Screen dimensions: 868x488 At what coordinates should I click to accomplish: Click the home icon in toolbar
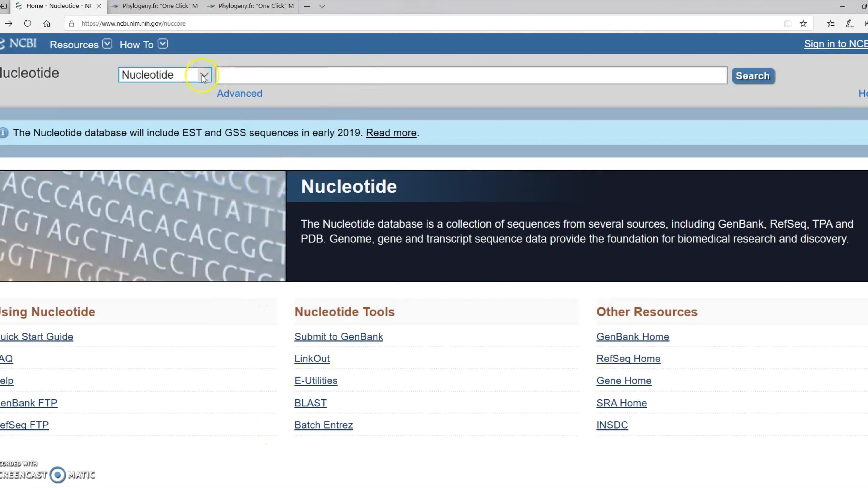tap(47, 23)
